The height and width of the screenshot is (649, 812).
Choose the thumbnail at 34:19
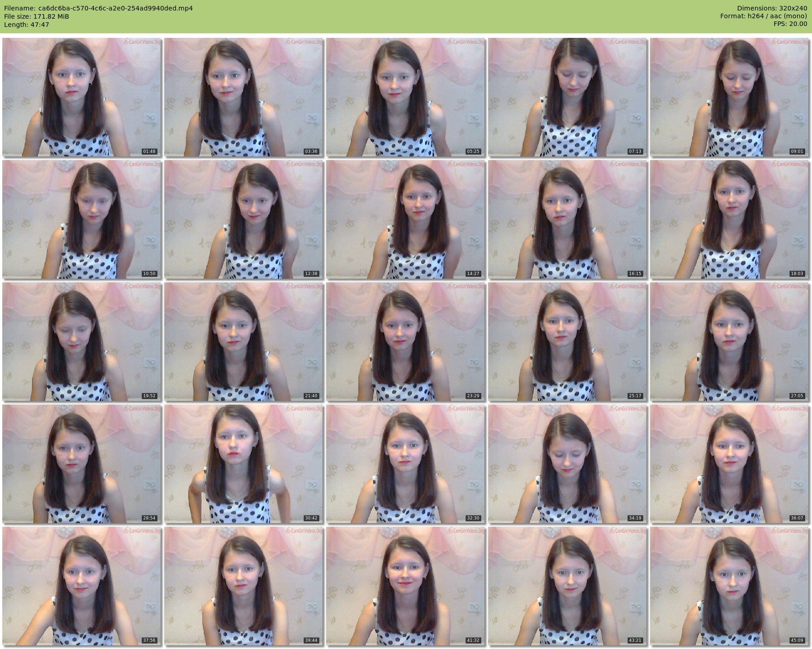pos(567,464)
